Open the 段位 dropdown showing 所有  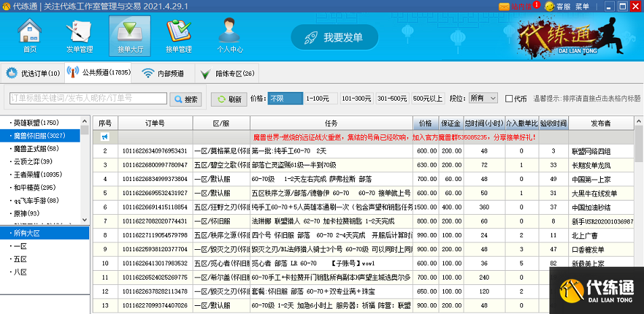point(484,99)
